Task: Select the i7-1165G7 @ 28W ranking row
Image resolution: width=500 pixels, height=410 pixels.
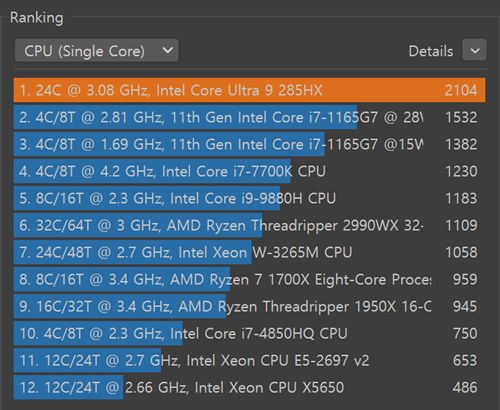Action: [249, 117]
